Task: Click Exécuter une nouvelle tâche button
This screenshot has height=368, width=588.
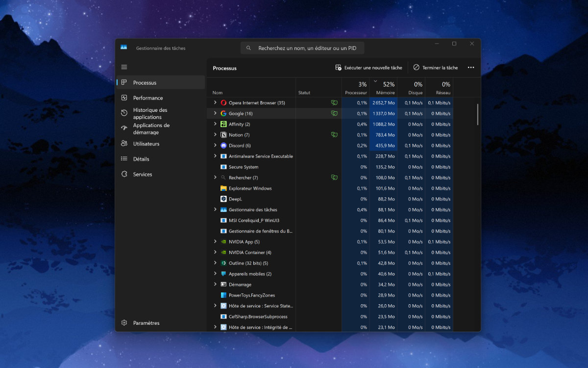Action: (368, 68)
